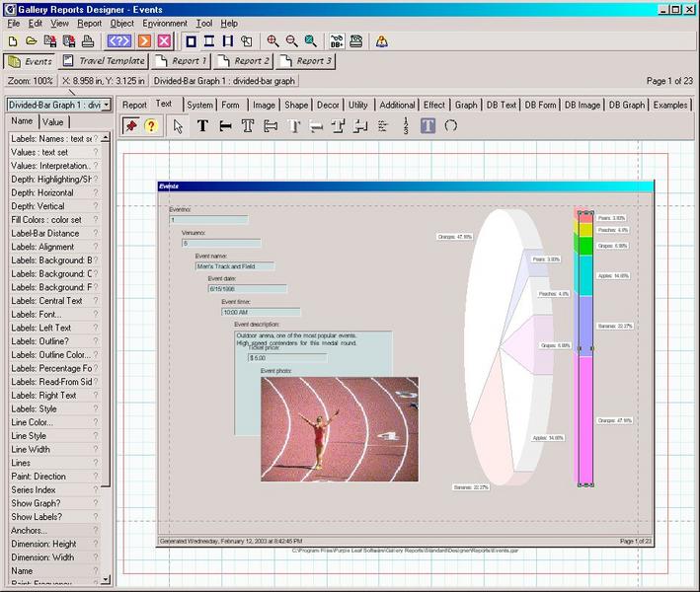Click the New report icon
The width and height of the screenshot is (700, 592).
pyautogui.click(x=13, y=41)
